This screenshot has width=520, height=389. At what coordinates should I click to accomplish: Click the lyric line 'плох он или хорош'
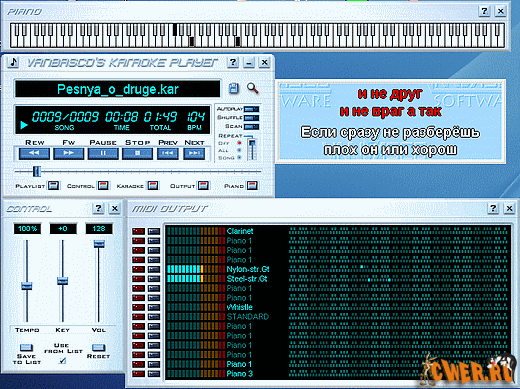point(390,150)
